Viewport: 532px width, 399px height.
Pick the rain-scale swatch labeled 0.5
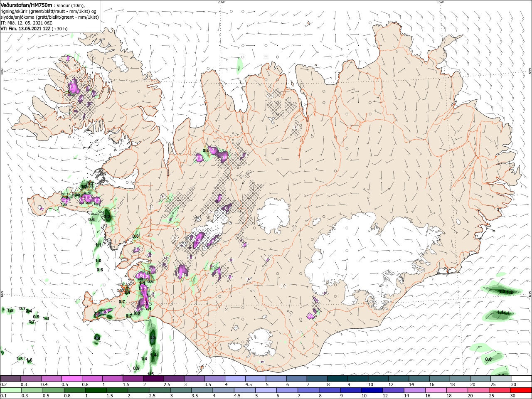tap(54, 390)
